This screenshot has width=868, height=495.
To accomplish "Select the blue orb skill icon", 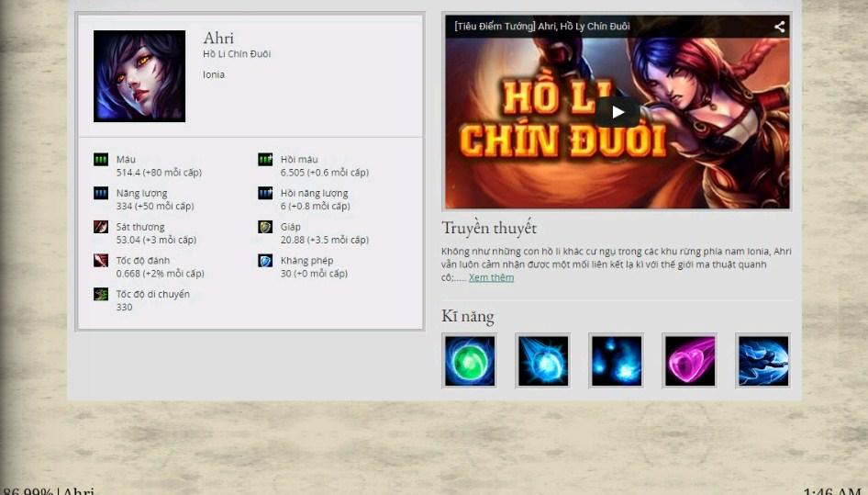I will [542, 361].
